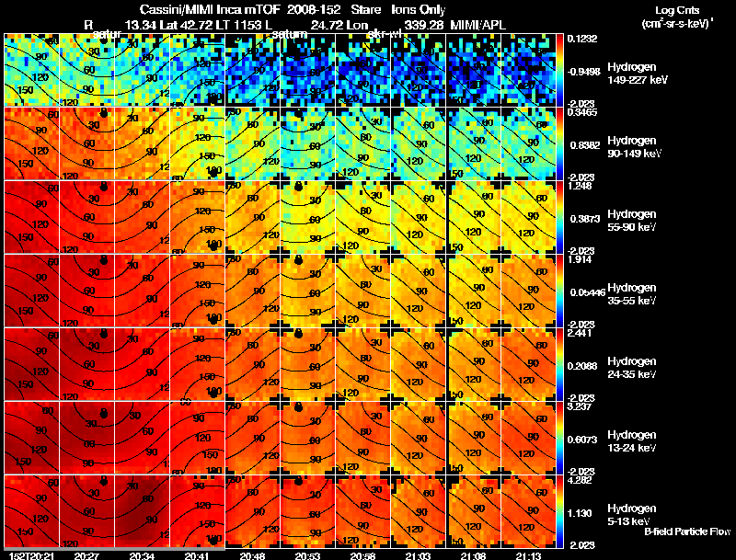Click the '0.3465' color bar value

pyautogui.click(x=582, y=112)
